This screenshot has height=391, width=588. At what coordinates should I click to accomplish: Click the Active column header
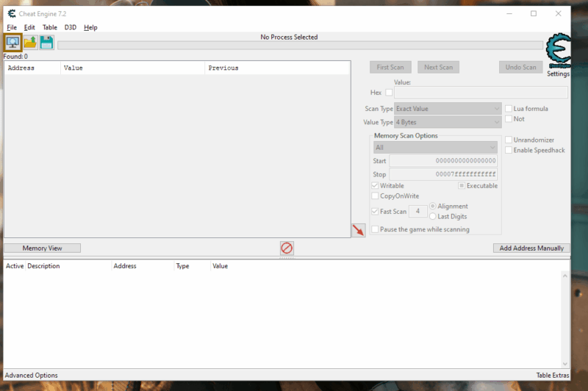coord(15,266)
